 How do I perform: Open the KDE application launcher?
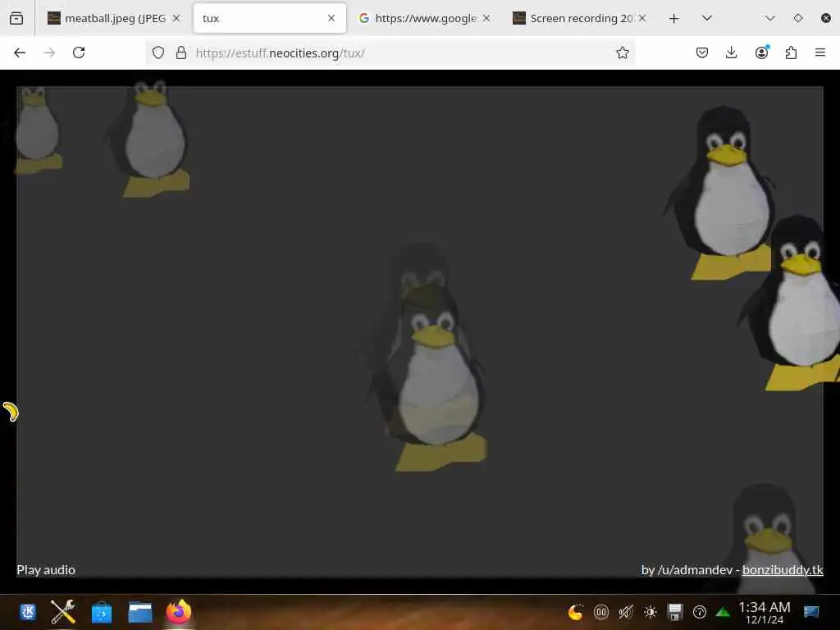tap(27, 612)
